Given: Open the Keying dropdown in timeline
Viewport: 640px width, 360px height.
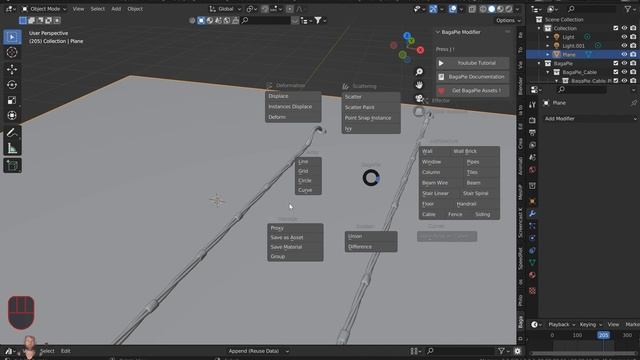Looking at the screenshot, I should [591, 324].
